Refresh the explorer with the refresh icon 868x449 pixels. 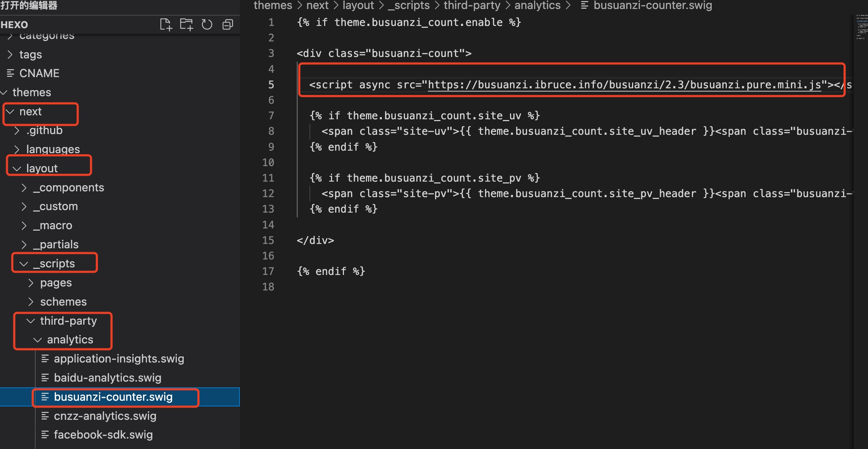pyautogui.click(x=207, y=25)
